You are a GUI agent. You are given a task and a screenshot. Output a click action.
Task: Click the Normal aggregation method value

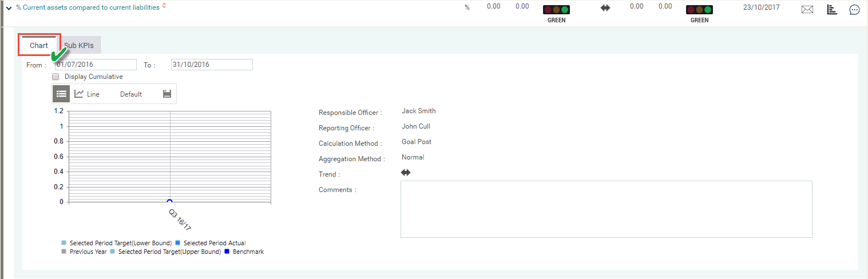[413, 157]
